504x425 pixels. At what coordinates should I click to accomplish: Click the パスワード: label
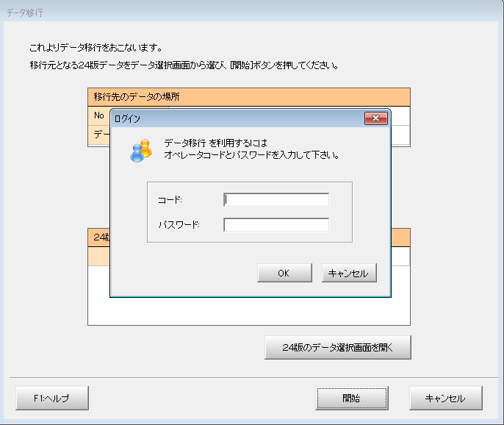179,224
